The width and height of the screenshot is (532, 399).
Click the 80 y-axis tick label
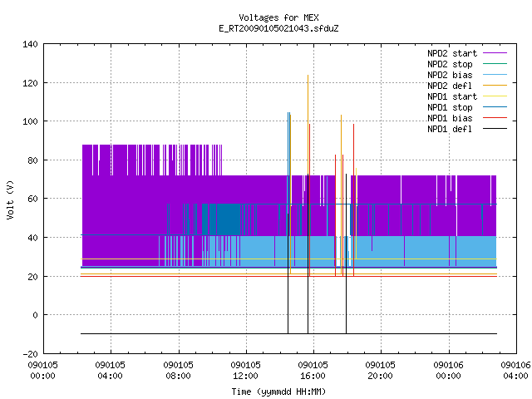[32, 160]
